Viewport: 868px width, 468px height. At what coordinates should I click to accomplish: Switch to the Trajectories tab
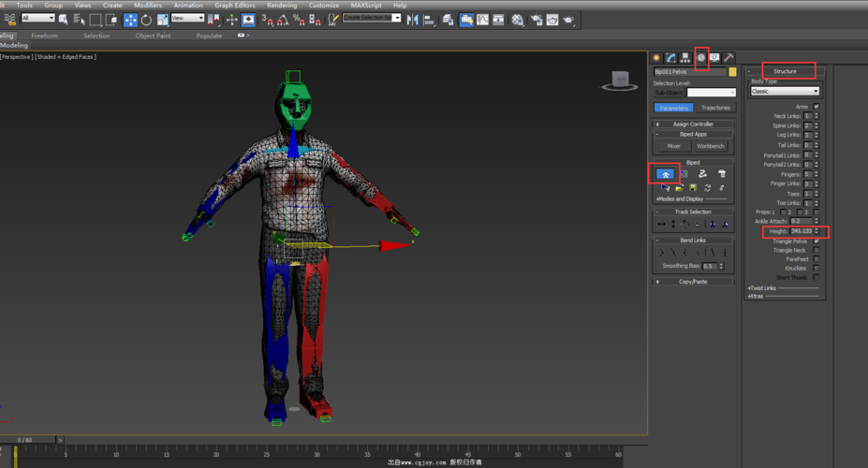pos(715,108)
